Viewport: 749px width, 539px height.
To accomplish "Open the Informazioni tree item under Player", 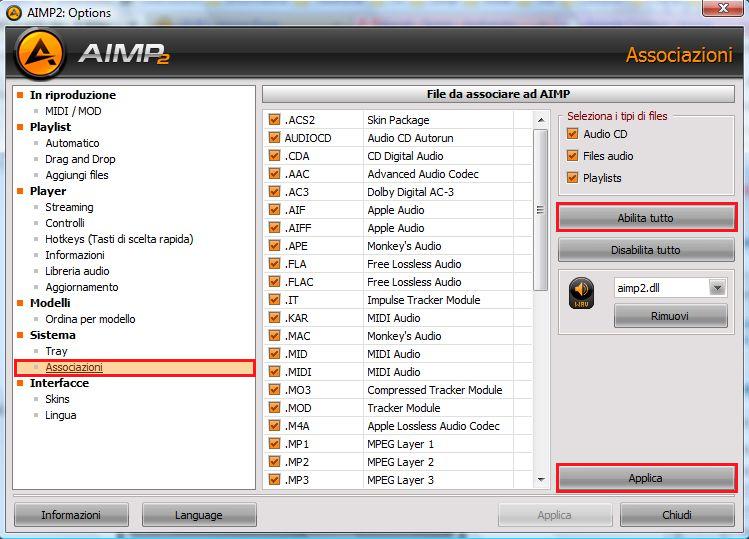I will pyautogui.click(x=75, y=255).
